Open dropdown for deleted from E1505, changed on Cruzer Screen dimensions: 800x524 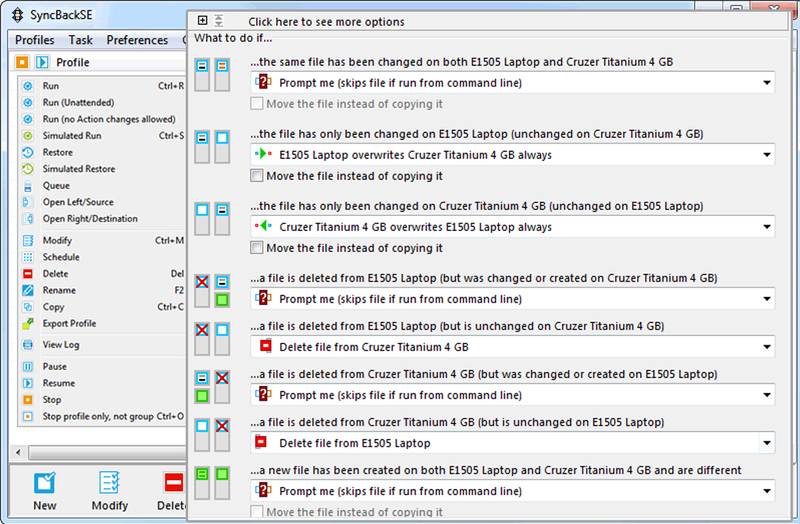tap(512, 299)
